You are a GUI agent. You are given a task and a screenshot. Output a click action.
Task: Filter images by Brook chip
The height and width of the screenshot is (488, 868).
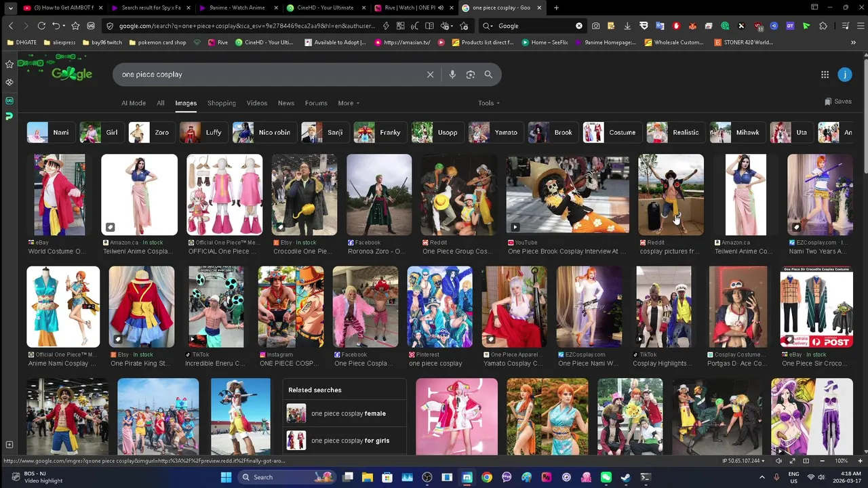552,132
